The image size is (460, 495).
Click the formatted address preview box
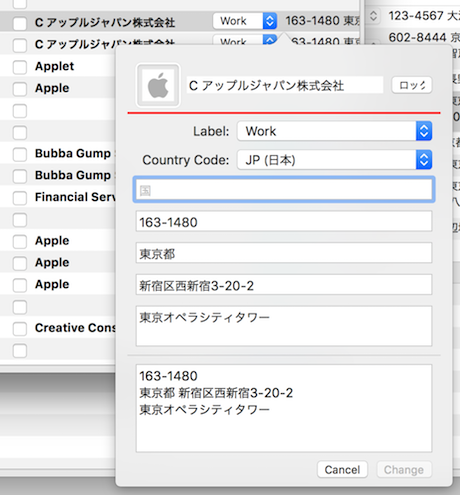(x=284, y=408)
